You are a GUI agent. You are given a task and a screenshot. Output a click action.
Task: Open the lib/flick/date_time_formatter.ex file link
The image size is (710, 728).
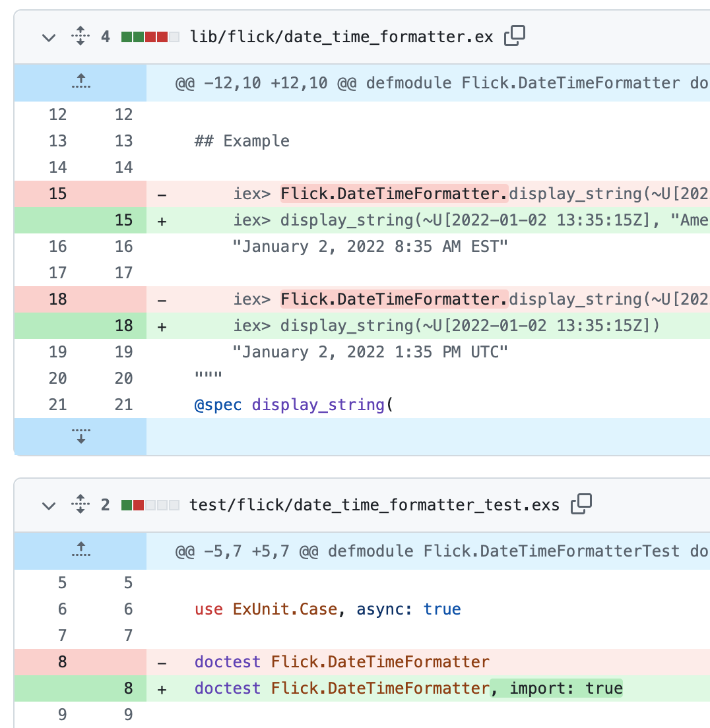tap(342, 37)
